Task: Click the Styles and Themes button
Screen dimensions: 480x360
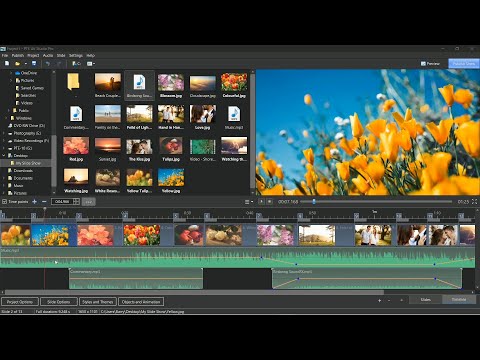Action: click(x=98, y=302)
